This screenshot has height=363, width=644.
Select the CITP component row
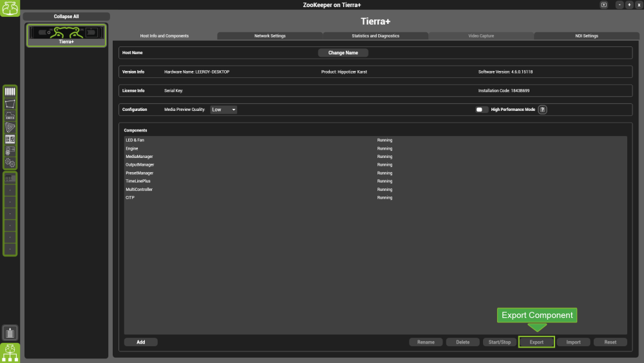(375, 198)
